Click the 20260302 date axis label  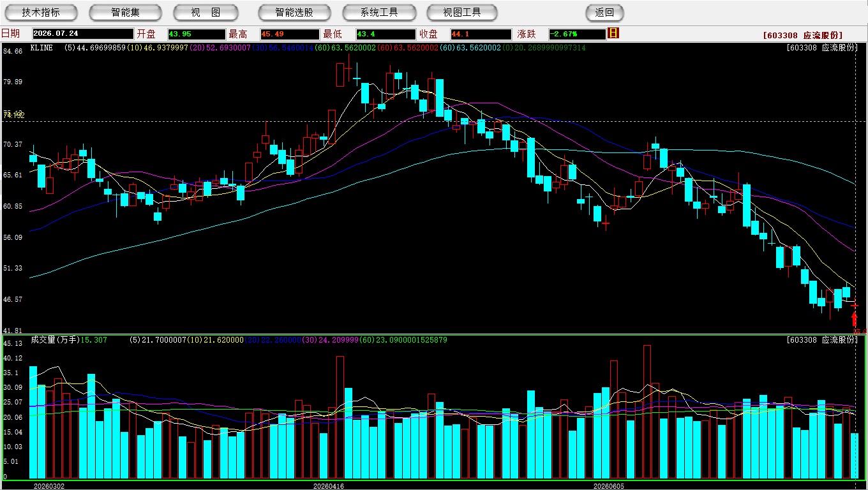pos(49,486)
